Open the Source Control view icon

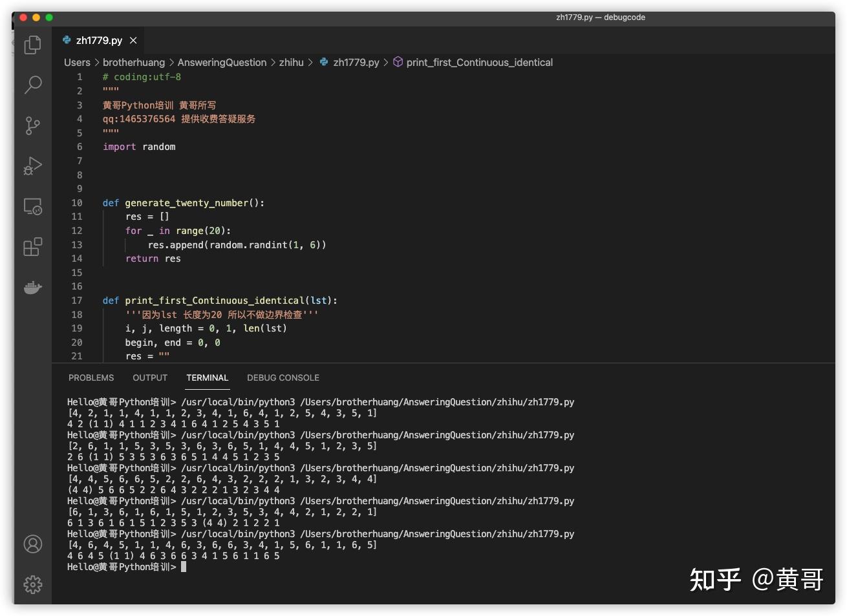click(x=32, y=125)
